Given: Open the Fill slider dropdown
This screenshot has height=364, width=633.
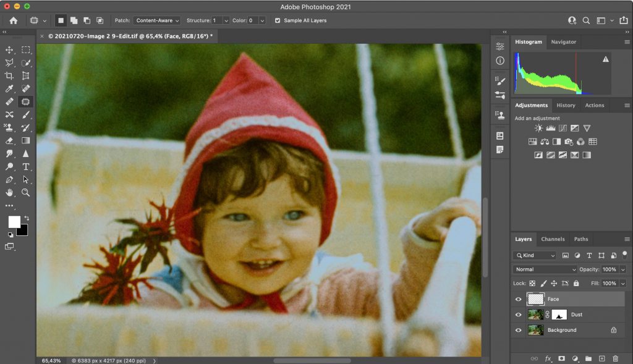Looking at the screenshot, I should [x=623, y=284].
